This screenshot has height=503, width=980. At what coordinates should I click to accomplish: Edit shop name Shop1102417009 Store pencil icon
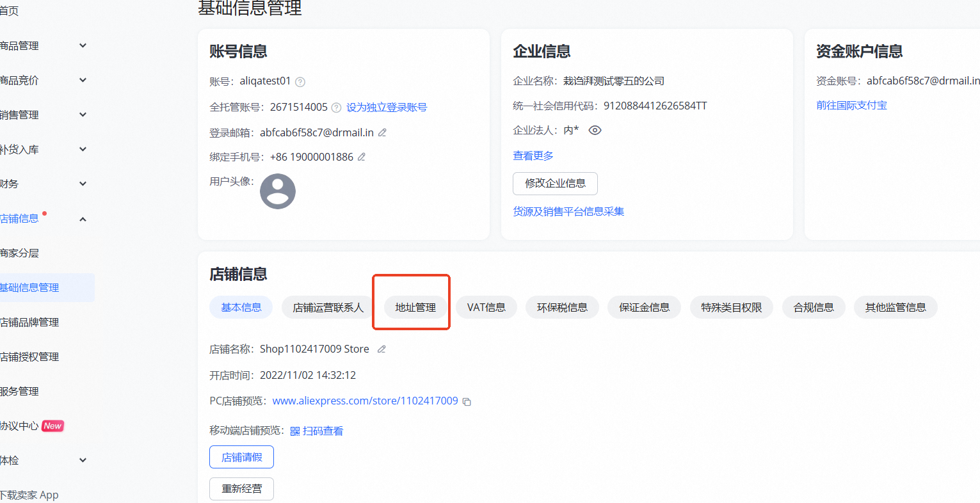382,349
